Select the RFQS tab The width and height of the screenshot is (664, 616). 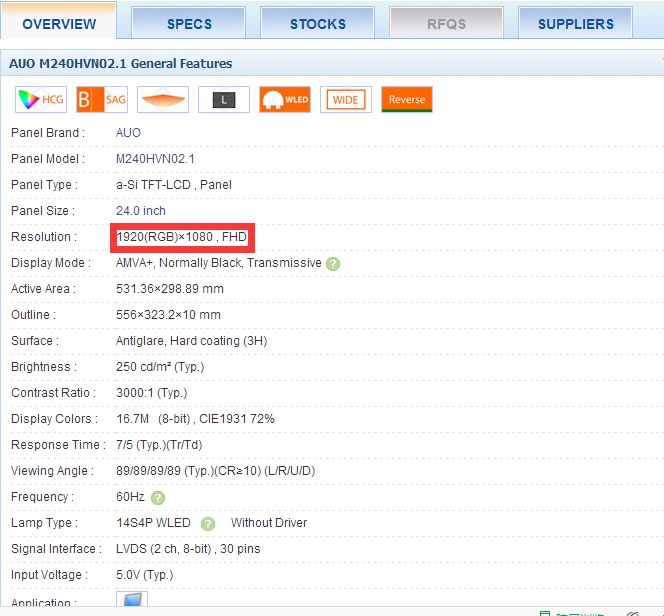tap(446, 22)
